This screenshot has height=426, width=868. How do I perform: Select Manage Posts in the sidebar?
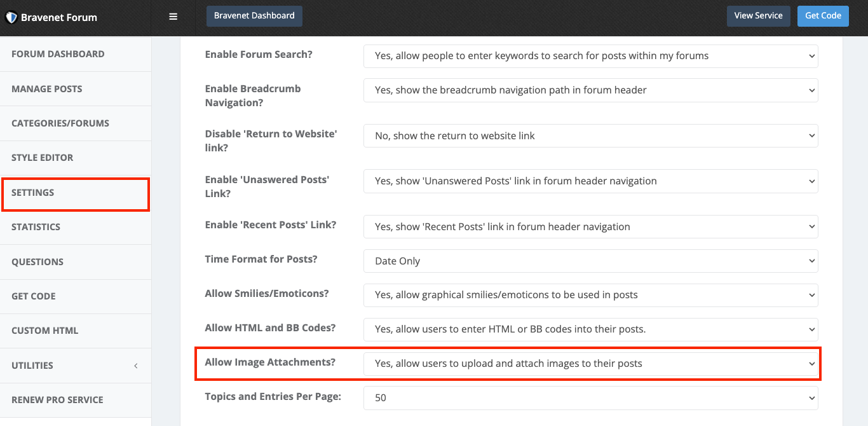(47, 89)
